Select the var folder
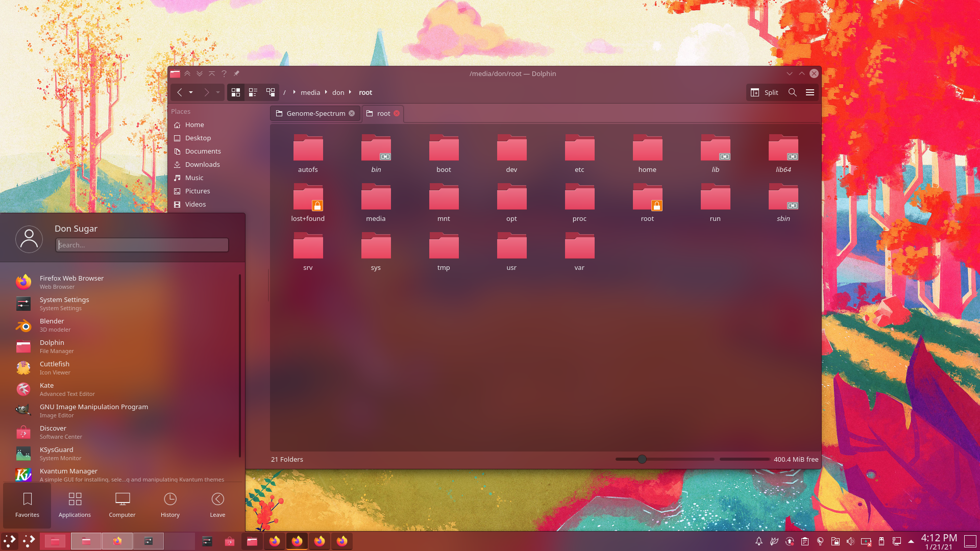The height and width of the screenshot is (551, 980). coord(579,251)
